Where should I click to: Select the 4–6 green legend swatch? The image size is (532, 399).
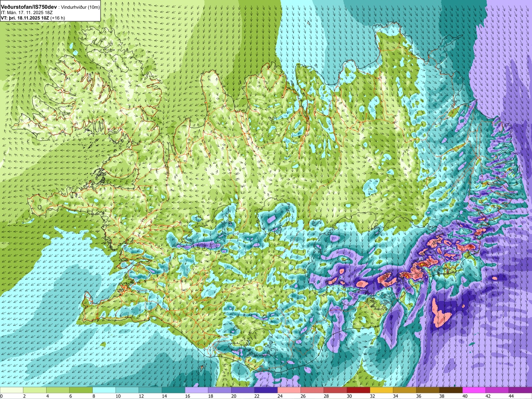pyautogui.click(x=58, y=390)
